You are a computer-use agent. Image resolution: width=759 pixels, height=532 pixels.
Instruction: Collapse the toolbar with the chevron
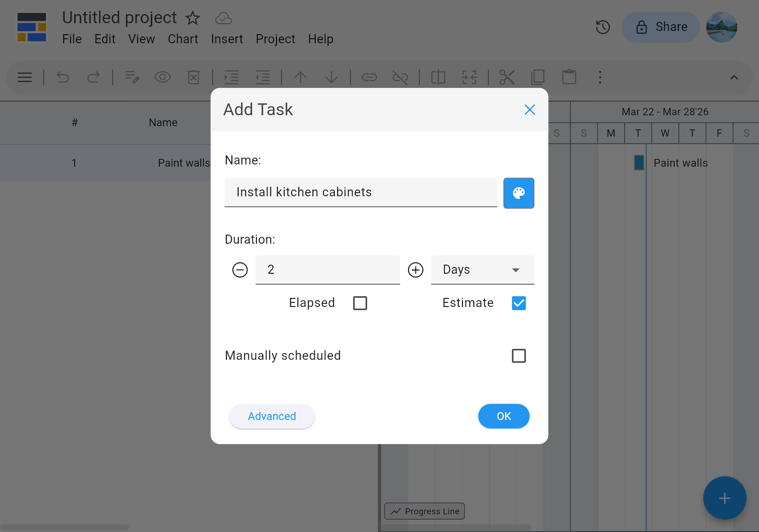point(734,77)
